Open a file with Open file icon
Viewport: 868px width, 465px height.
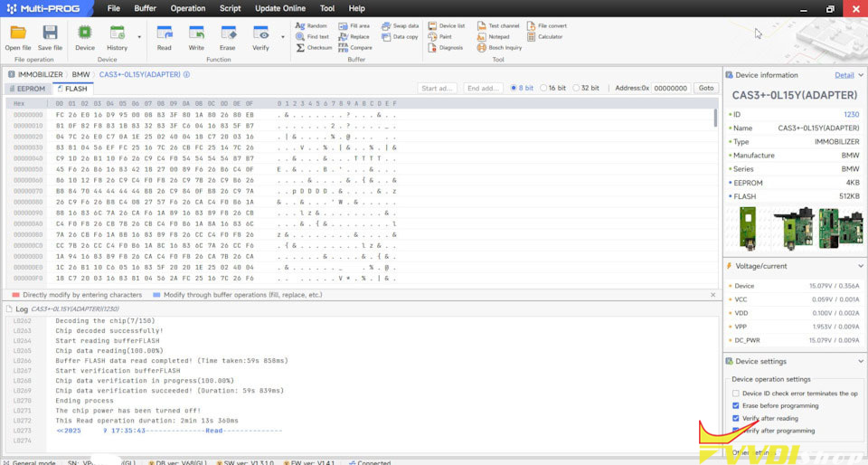(x=18, y=37)
